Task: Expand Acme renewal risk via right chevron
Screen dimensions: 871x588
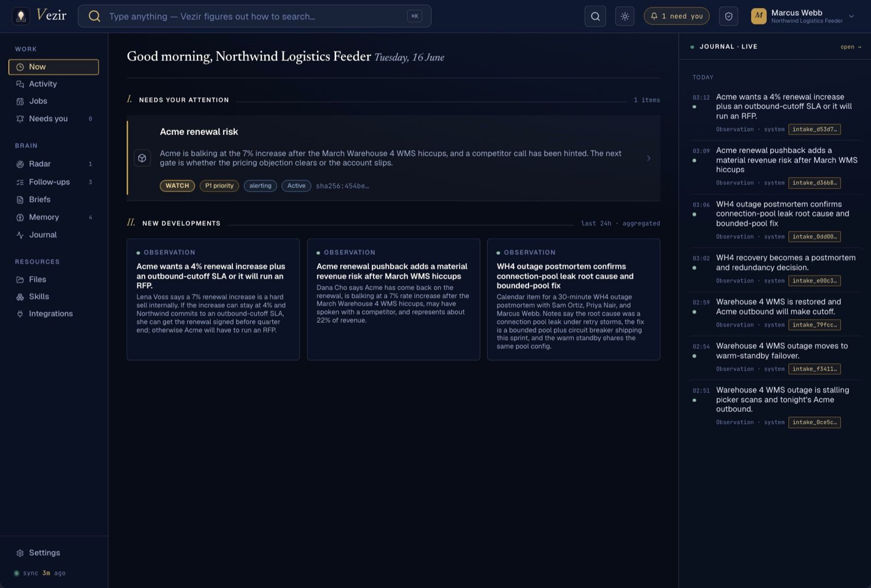Action: point(648,158)
